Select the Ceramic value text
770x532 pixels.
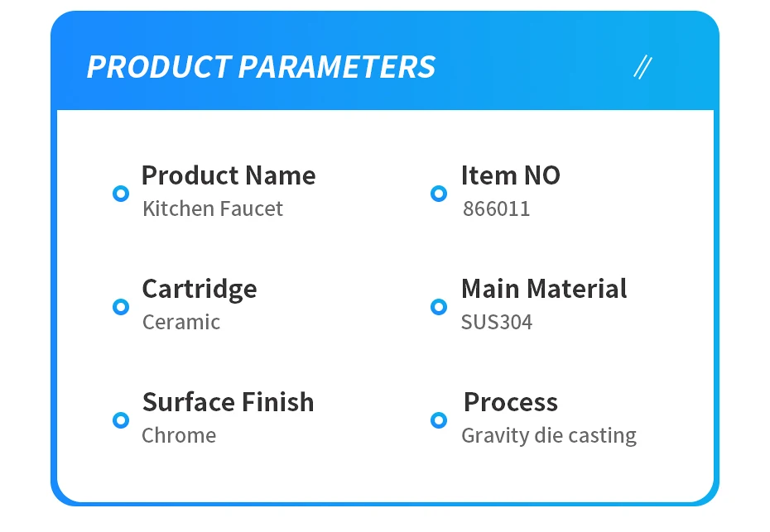(x=181, y=322)
